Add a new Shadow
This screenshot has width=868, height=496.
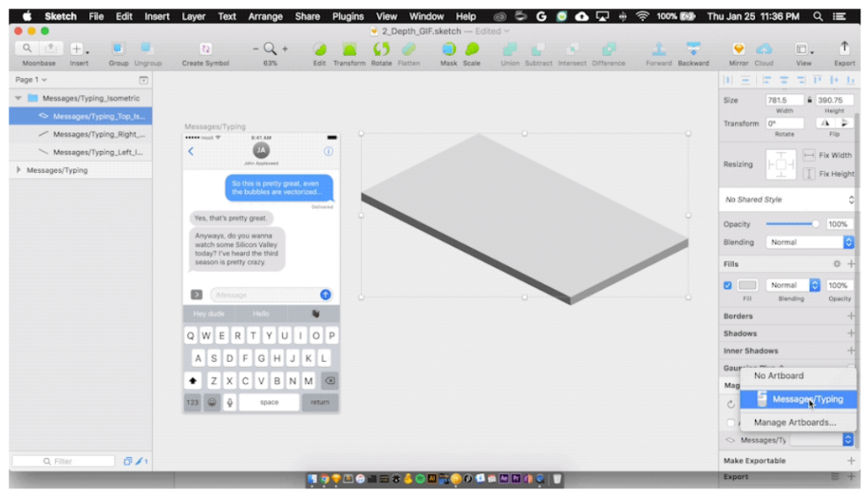851,333
